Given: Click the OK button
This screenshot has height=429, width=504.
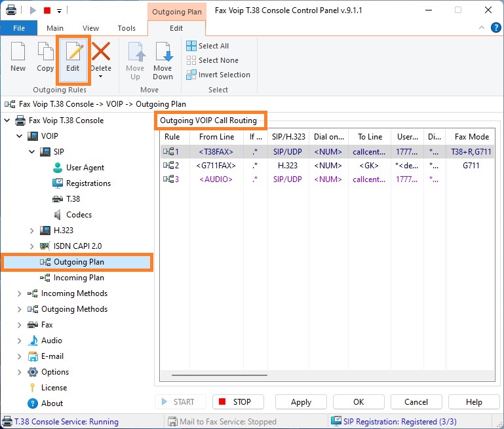Looking at the screenshot, I should click(359, 402).
